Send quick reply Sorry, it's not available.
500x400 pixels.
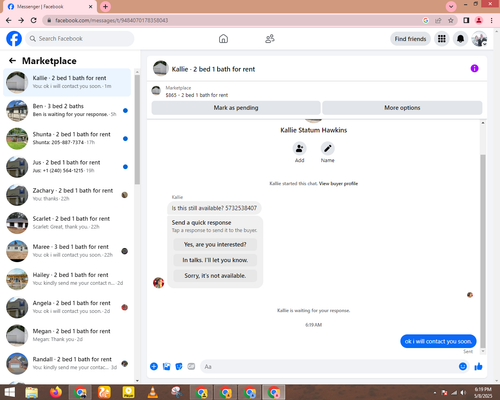coord(215,276)
